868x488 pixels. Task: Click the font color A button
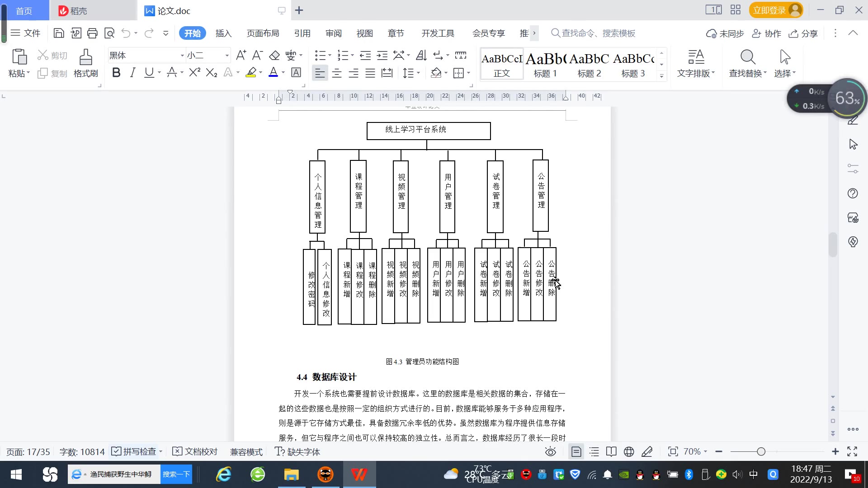pyautogui.click(x=273, y=72)
